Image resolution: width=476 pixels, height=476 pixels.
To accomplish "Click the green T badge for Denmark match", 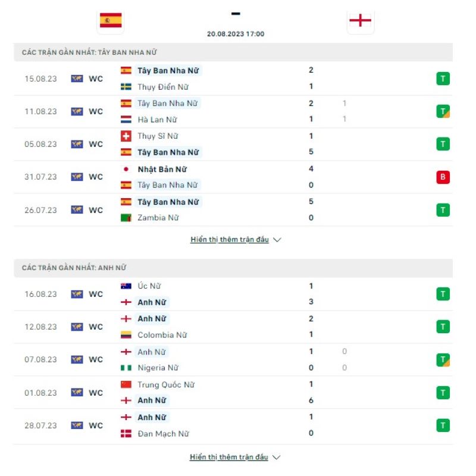I will pos(443,425).
